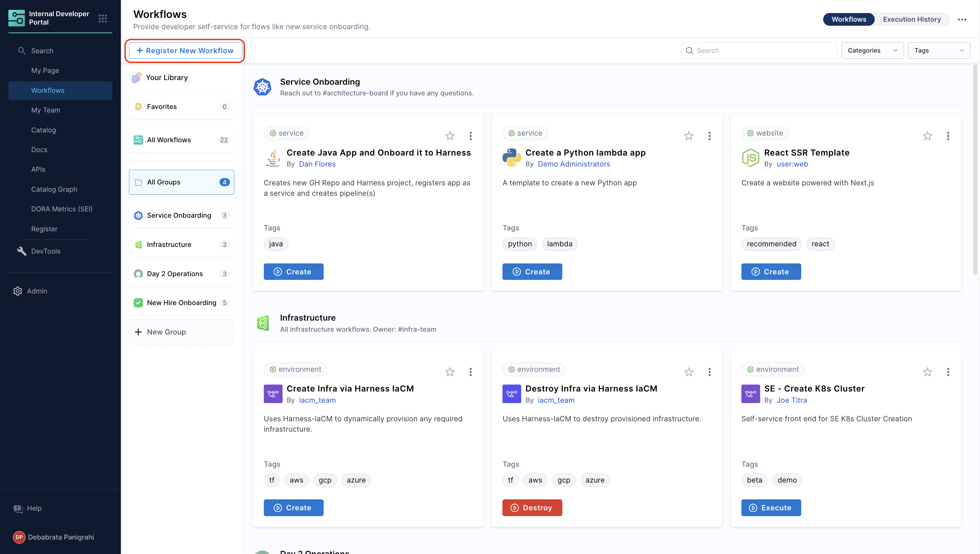Expand the Categories dropdown
The width and height of the screenshot is (980, 554).
pos(872,50)
